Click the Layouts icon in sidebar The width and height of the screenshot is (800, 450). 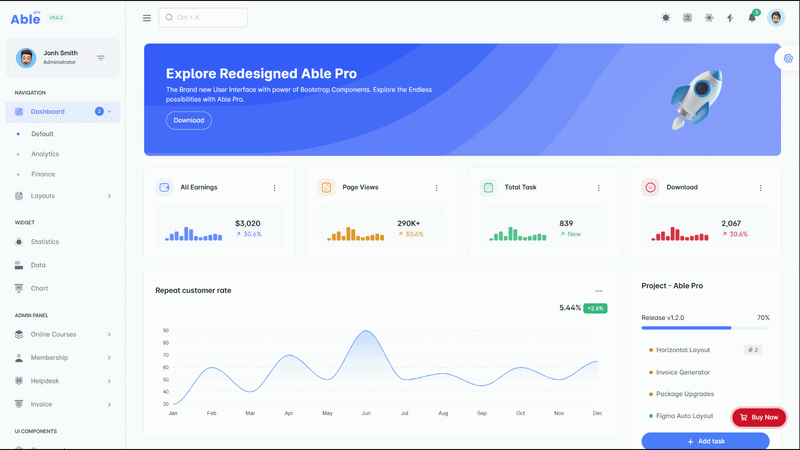coord(19,196)
